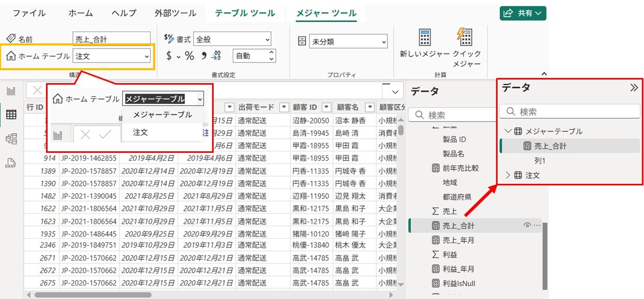Screen dimensions: 644x299
Task: Open the 書式 dropdown showing 全般
Action: pos(232,39)
